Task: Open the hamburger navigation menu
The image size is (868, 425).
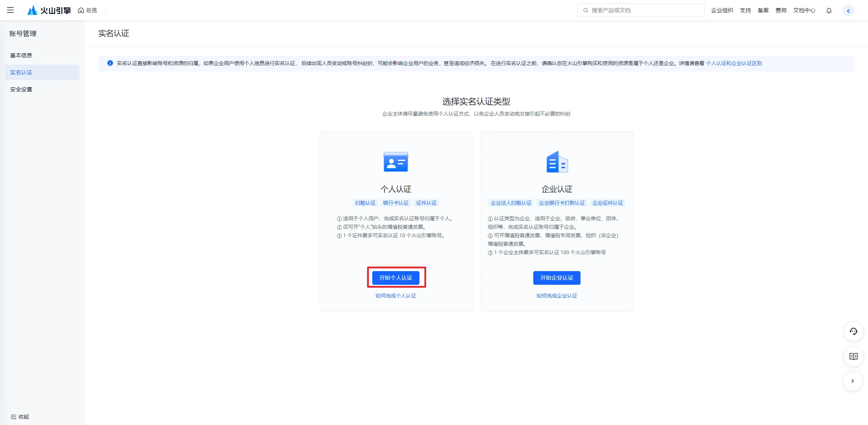Action: (10, 10)
